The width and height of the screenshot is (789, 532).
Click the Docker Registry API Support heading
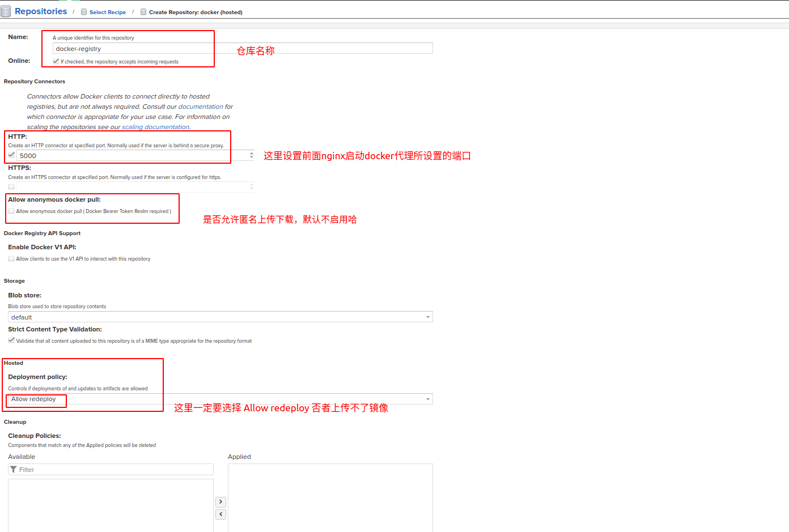(42, 233)
